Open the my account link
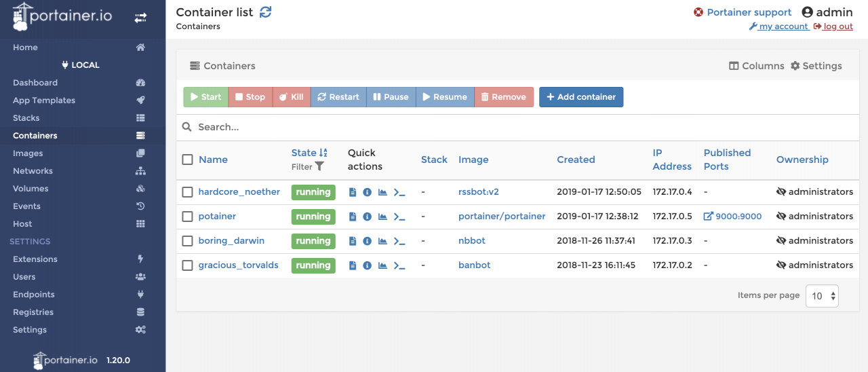Image resolution: width=868 pixels, height=372 pixels. [778, 26]
